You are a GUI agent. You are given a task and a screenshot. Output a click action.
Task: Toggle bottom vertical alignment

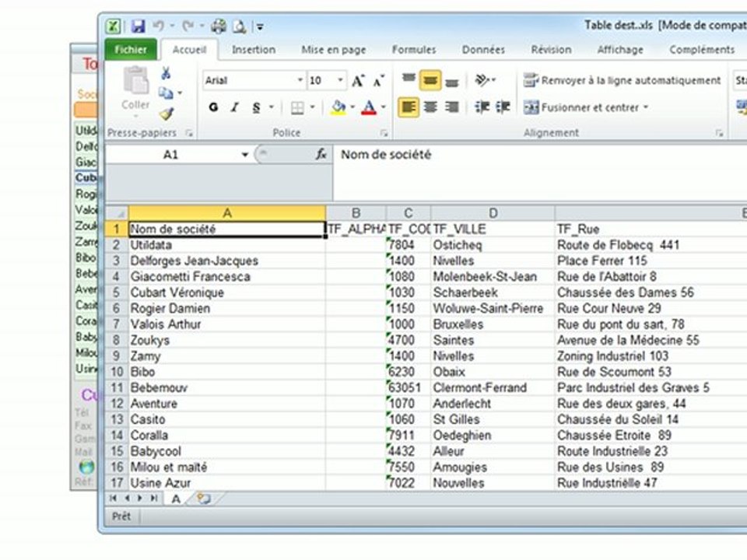pos(451,81)
